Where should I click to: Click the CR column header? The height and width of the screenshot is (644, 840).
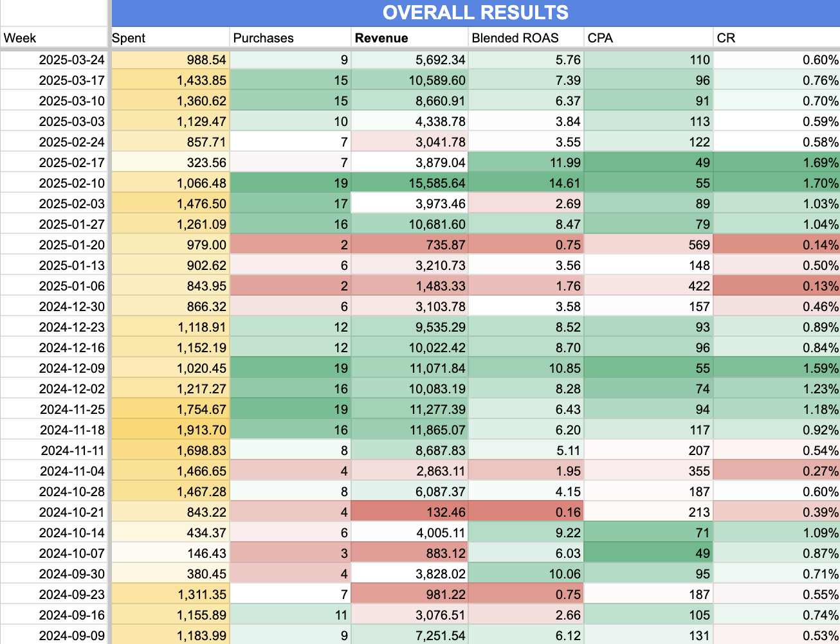pos(777,38)
